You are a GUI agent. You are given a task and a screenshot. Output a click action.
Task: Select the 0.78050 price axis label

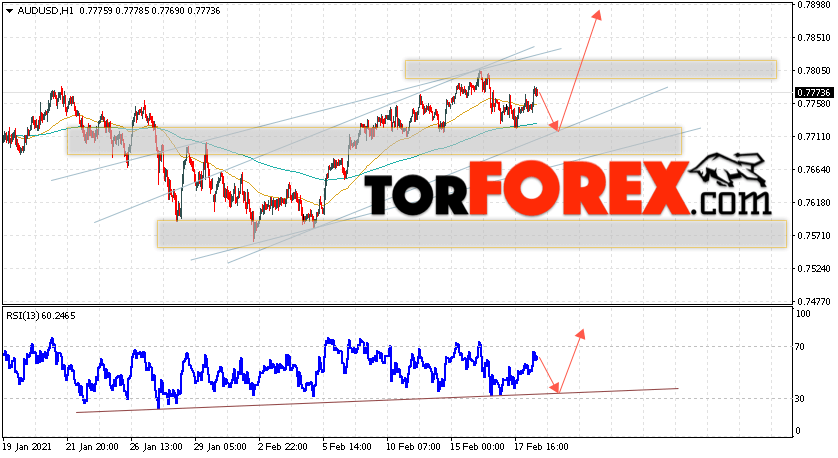tap(814, 71)
